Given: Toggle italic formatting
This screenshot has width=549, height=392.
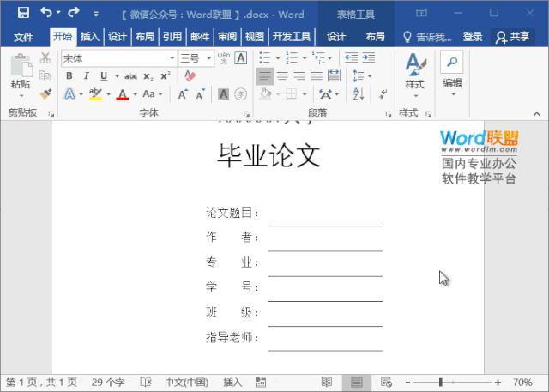Looking at the screenshot, I should tap(86, 76).
